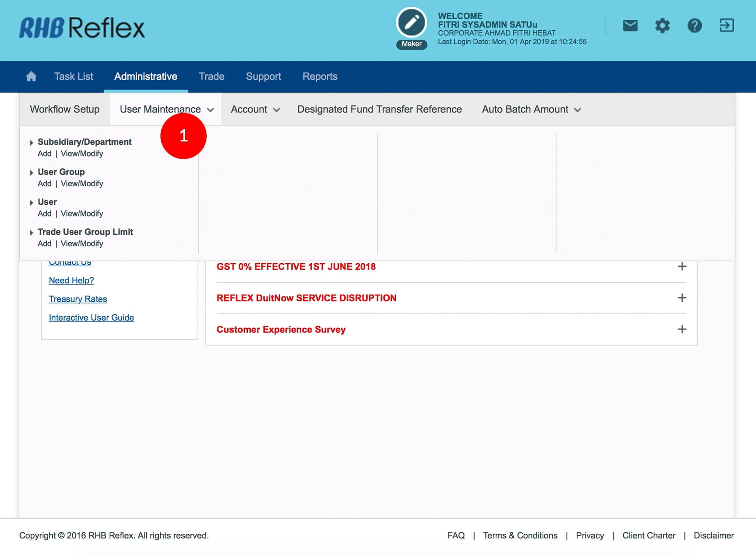
Task: Open the mail envelope icon
Action: [x=630, y=26]
